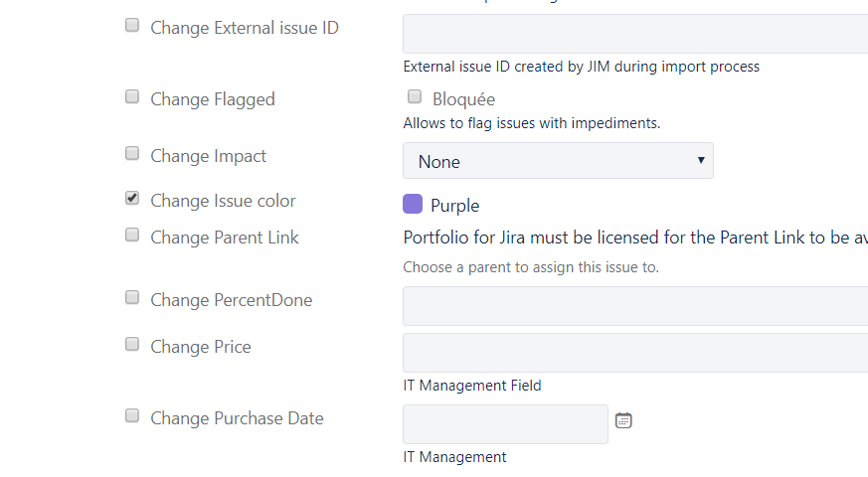Check the Bloquée flag checkbox
The height and width of the screenshot is (477, 868).
[414, 96]
